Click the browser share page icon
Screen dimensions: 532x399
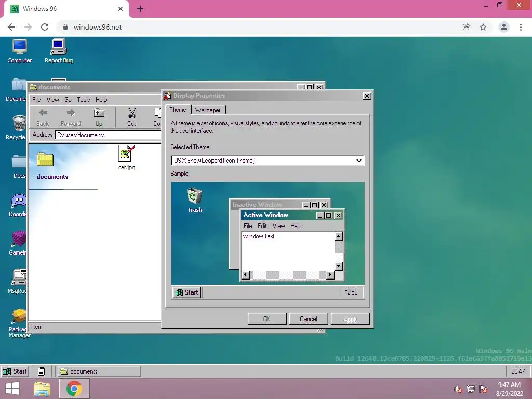[x=467, y=27]
